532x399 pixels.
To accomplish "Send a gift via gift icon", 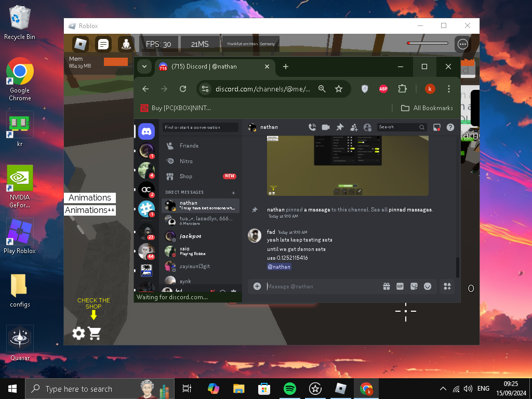I will [x=387, y=286].
